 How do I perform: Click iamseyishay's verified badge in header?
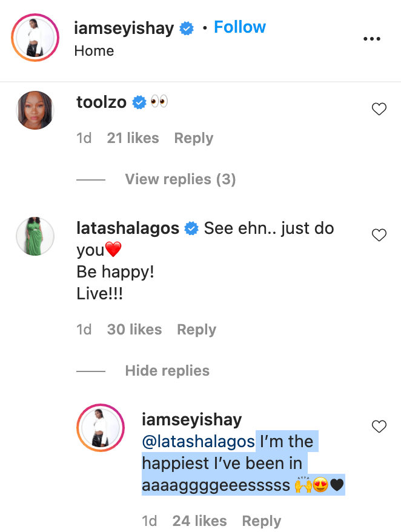click(x=187, y=28)
